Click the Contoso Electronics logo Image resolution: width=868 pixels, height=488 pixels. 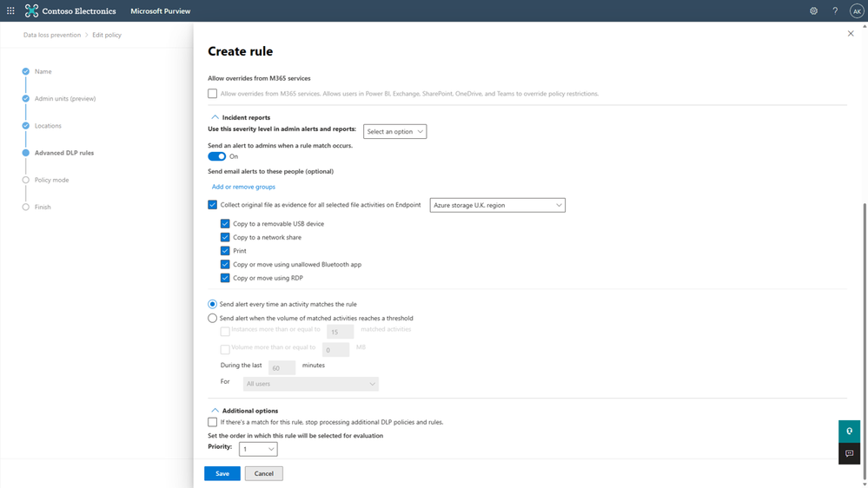point(32,11)
